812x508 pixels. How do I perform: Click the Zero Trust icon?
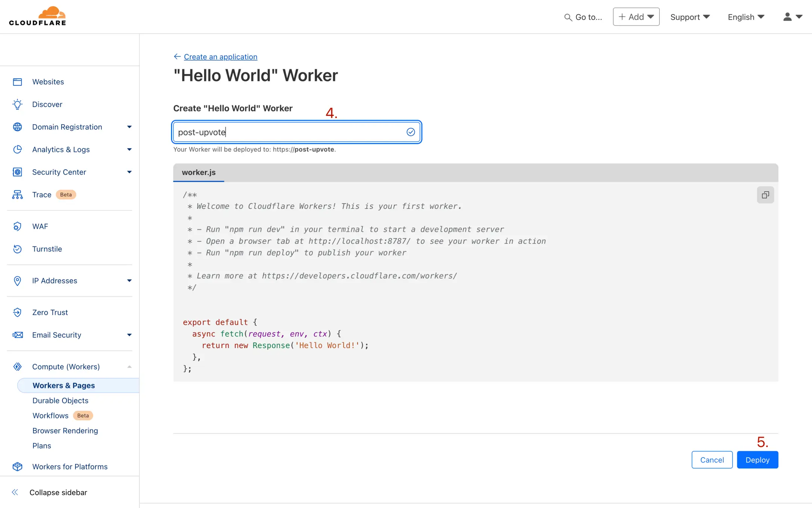tap(17, 312)
